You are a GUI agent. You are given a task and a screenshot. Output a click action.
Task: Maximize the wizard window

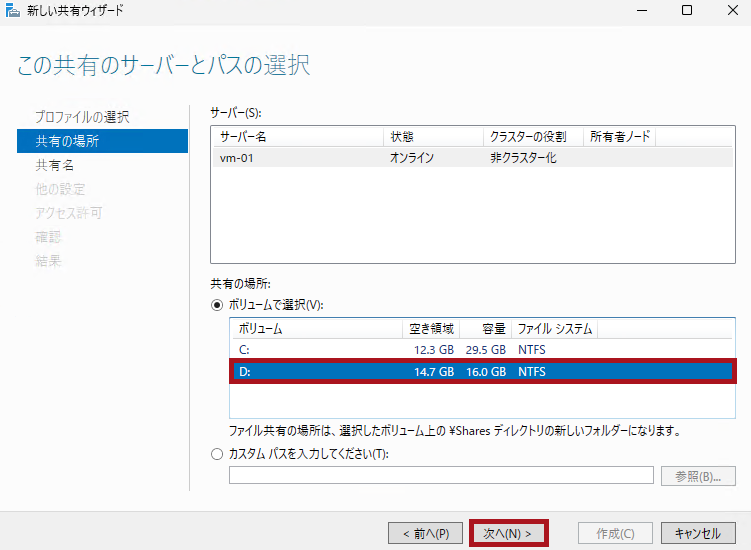click(x=687, y=10)
